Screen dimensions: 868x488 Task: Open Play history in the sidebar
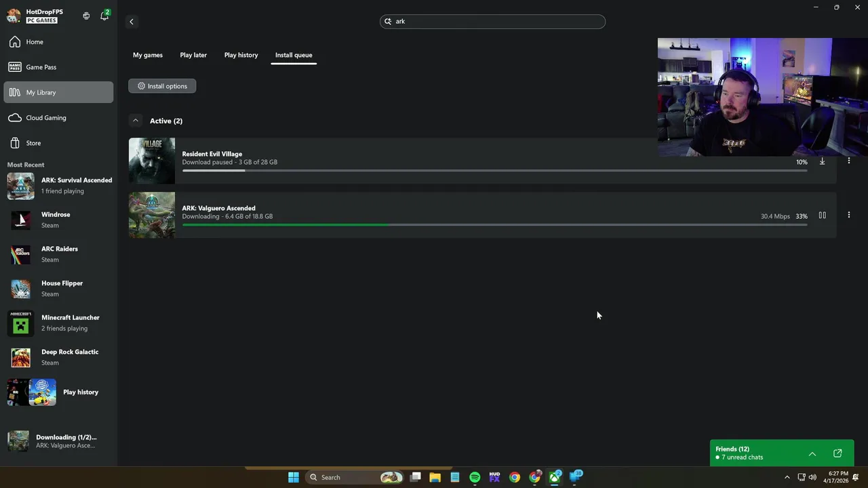coord(60,392)
